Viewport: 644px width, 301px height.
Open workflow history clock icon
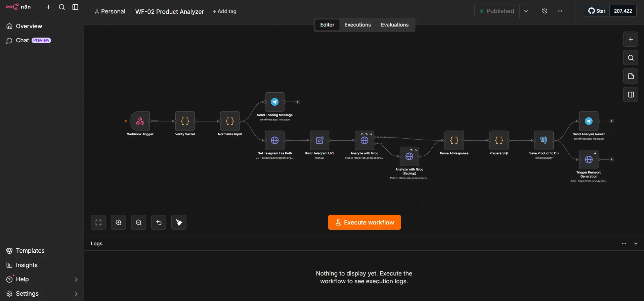pos(545,11)
